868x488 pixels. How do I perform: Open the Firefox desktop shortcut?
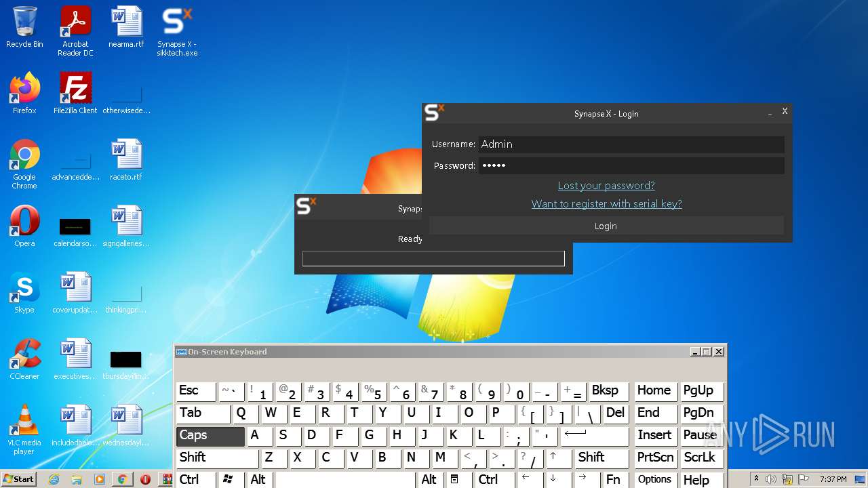[x=24, y=94]
